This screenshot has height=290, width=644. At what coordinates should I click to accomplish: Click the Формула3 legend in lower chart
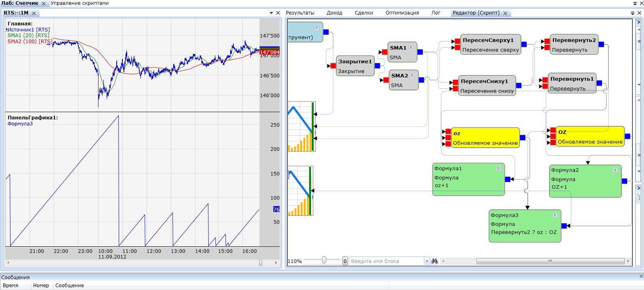(20, 123)
